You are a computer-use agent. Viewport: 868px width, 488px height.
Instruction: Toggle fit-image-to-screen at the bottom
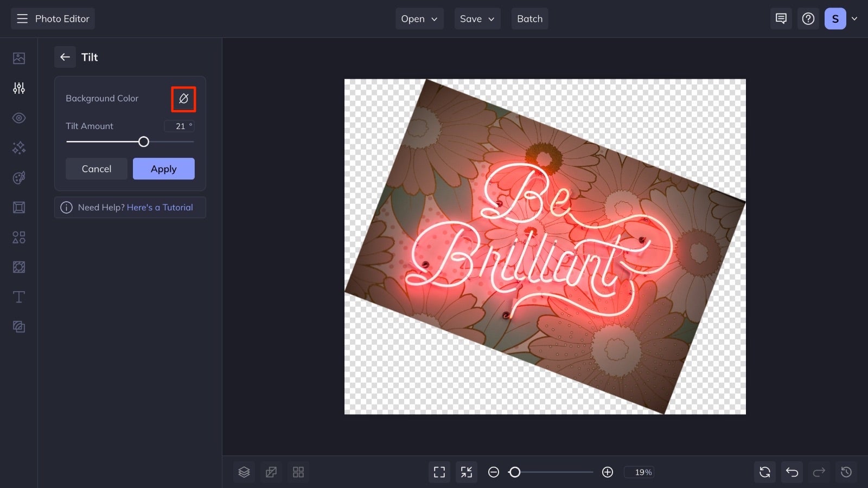pyautogui.click(x=466, y=472)
